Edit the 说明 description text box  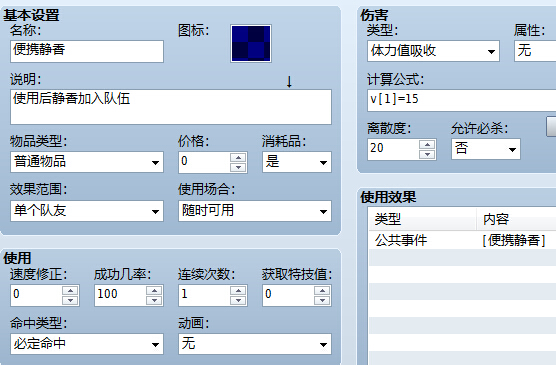click(x=171, y=107)
